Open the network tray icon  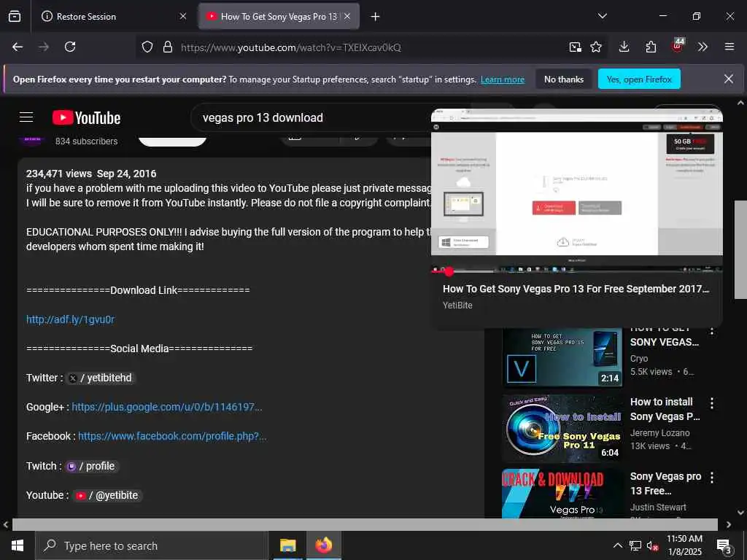tap(635, 545)
